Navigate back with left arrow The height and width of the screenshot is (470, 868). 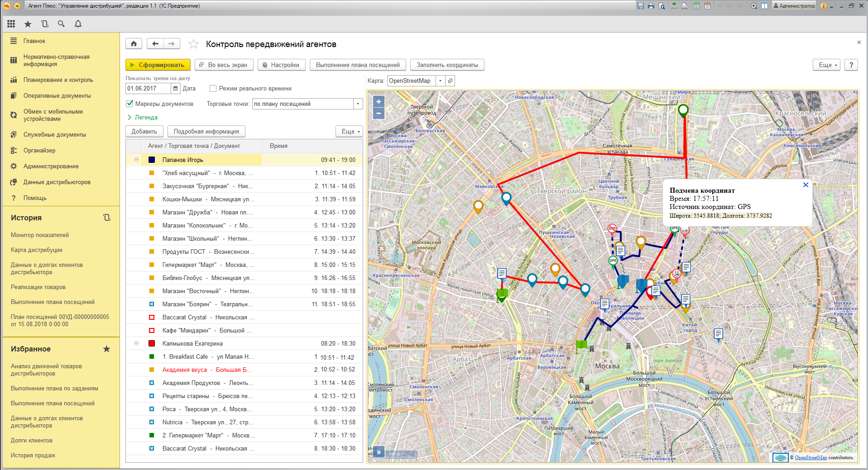click(155, 43)
